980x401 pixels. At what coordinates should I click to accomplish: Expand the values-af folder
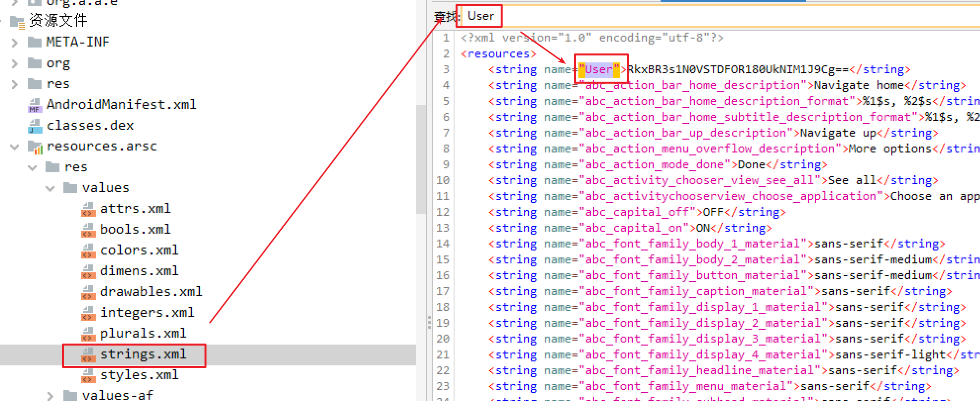(50, 396)
